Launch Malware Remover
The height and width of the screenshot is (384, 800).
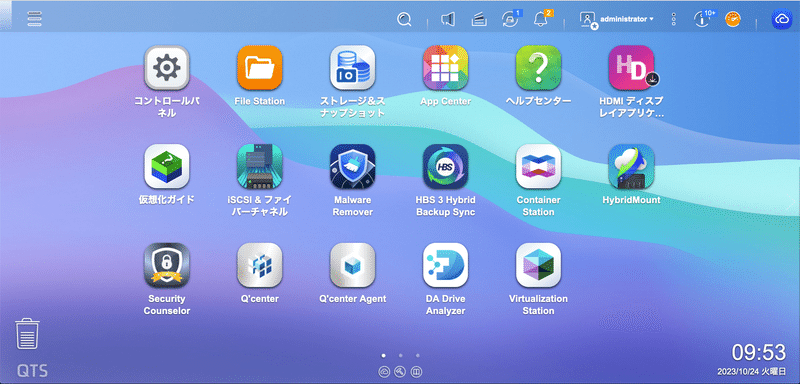[x=353, y=166]
